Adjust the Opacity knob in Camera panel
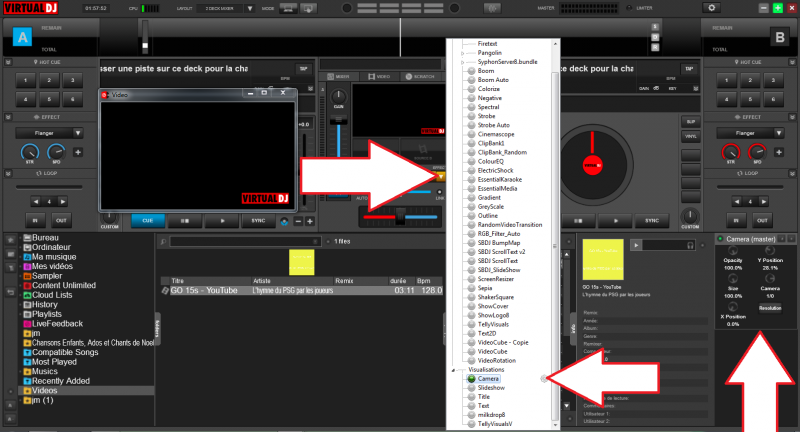800x432 pixels. tap(733, 250)
